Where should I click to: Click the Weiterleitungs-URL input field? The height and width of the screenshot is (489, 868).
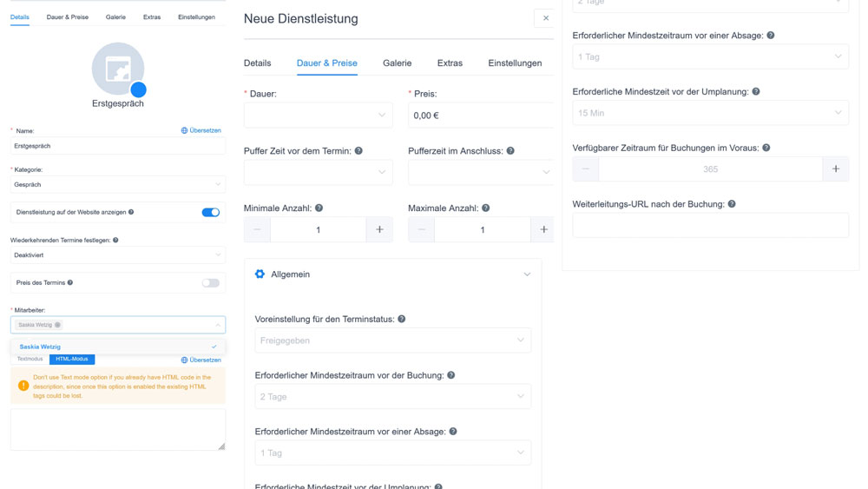coord(710,226)
